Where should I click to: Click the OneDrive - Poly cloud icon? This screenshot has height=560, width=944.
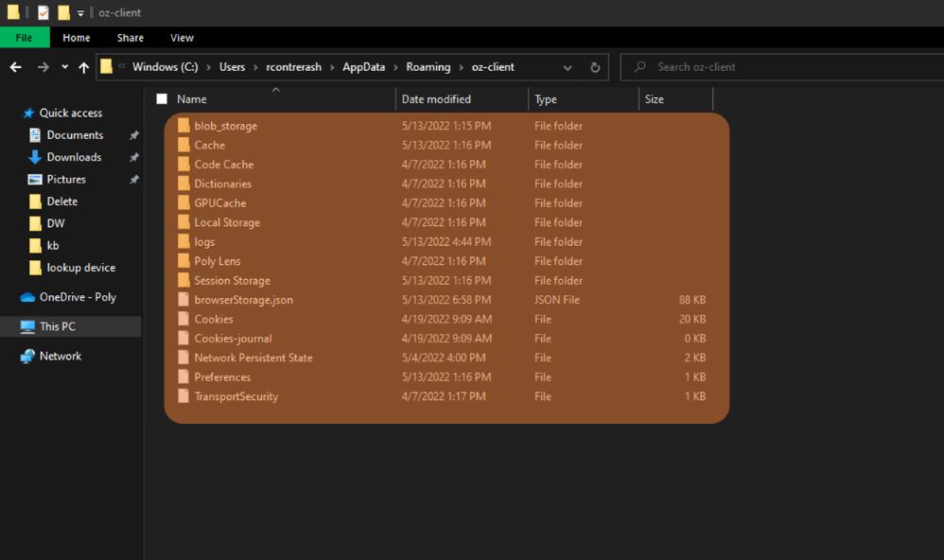tap(27, 296)
